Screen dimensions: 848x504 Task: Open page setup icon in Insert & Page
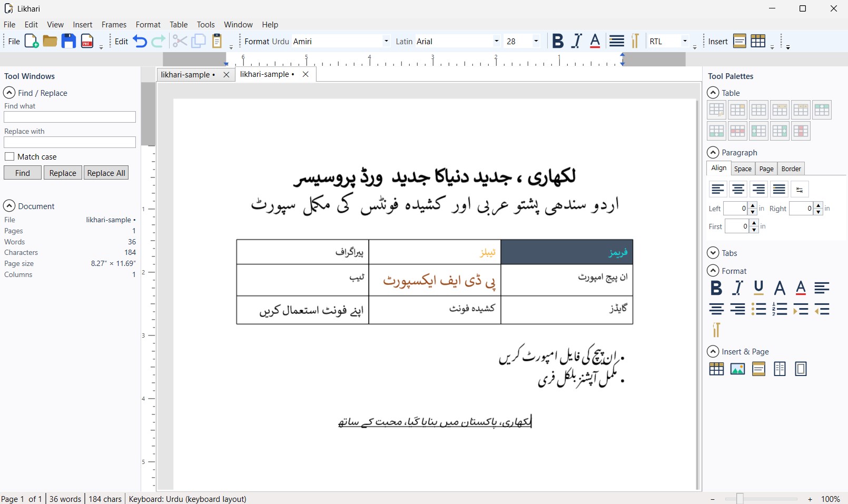(801, 369)
